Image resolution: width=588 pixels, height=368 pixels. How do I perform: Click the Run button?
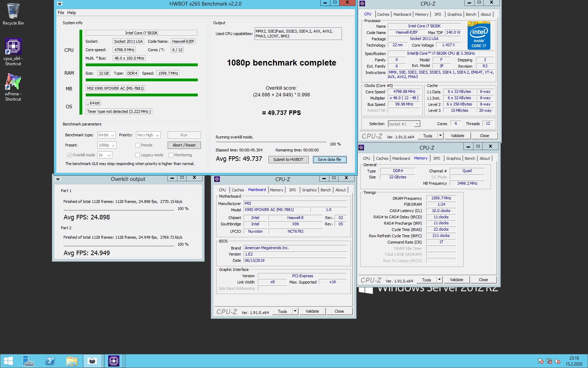pyautogui.click(x=184, y=135)
